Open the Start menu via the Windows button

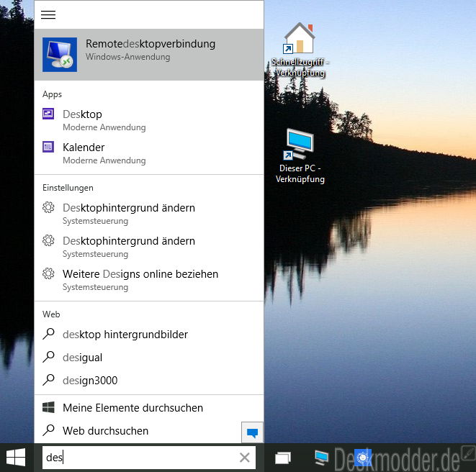pyautogui.click(x=16, y=458)
